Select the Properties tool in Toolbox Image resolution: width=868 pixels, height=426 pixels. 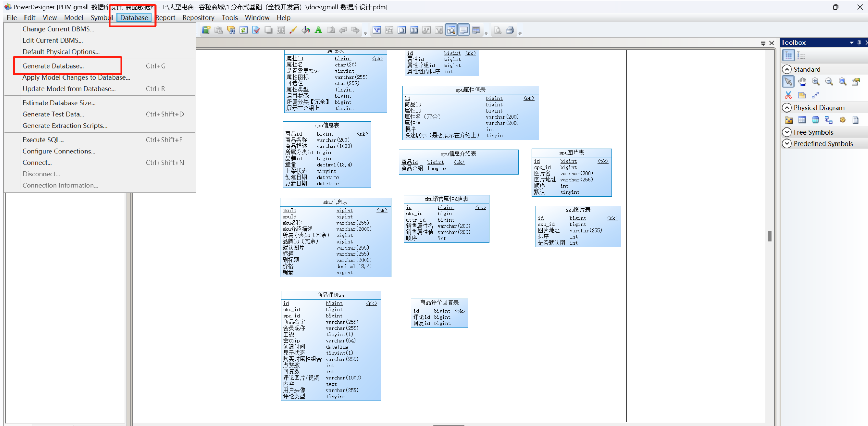(856, 82)
